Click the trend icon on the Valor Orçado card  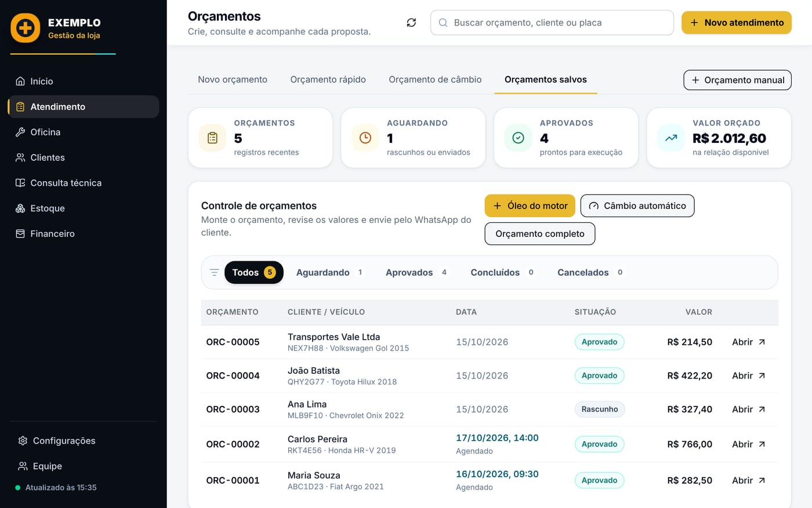[671, 138]
